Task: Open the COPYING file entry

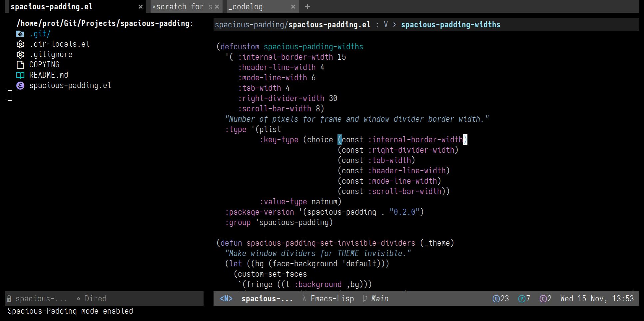Action: coord(44,65)
